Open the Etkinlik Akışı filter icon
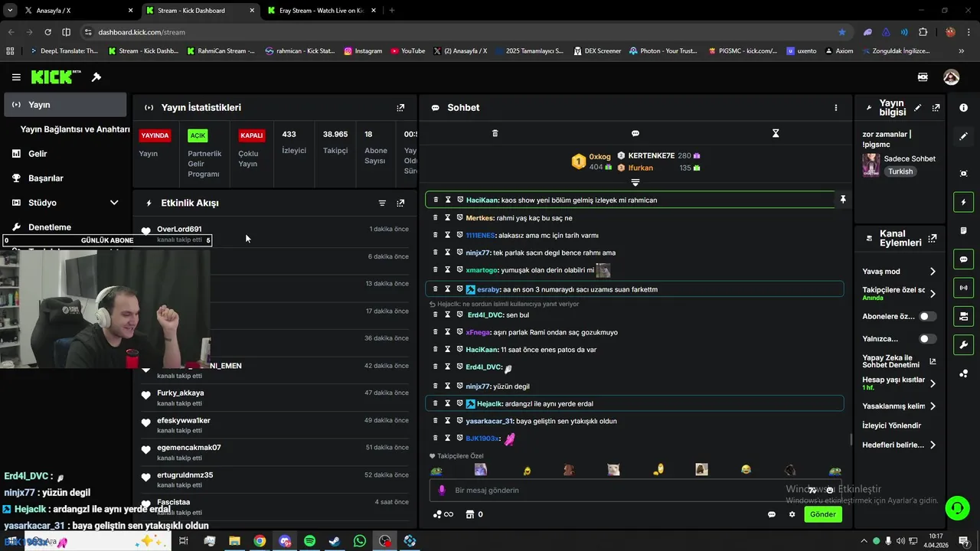The width and height of the screenshot is (980, 551). [x=382, y=203]
